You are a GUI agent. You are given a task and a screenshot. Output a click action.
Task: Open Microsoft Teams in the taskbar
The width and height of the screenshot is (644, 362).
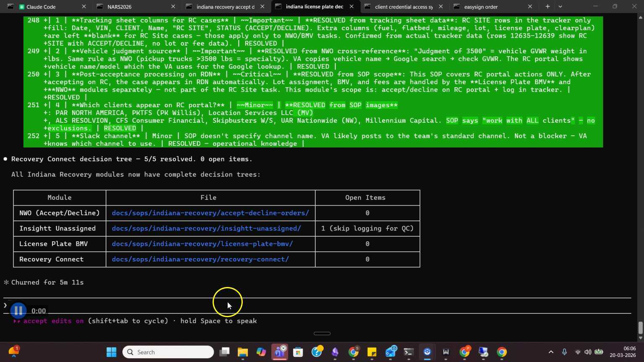(280, 352)
